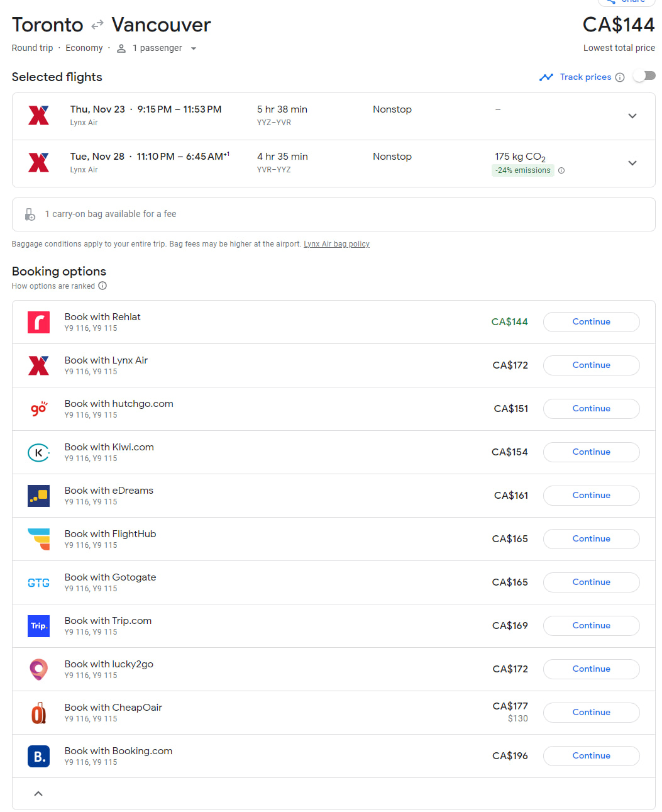Click the swap arrows between Toronto and Vancouver
The height and width of the screenshot is (812, 662).
coord(96,25)
